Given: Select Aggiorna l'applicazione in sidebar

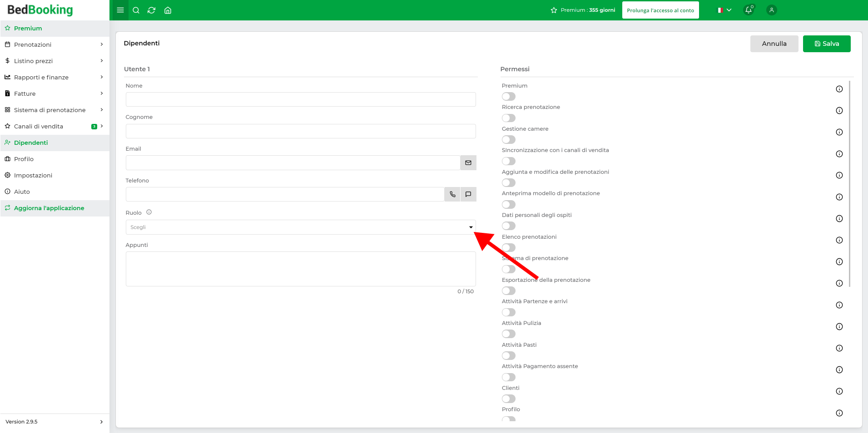Looking at the screenshot, I should 55,208.
